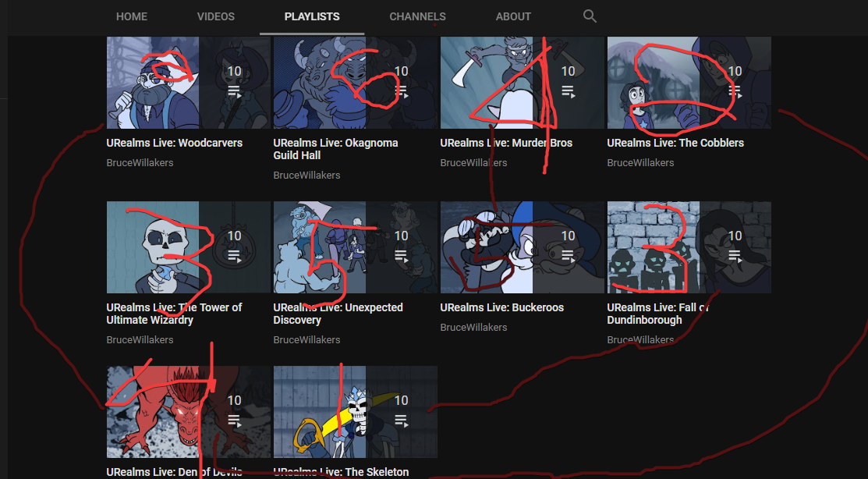This screenshot has height=479, width=868.
Task: Select the PLAYLISTS tab
Action: coord(312,16)
